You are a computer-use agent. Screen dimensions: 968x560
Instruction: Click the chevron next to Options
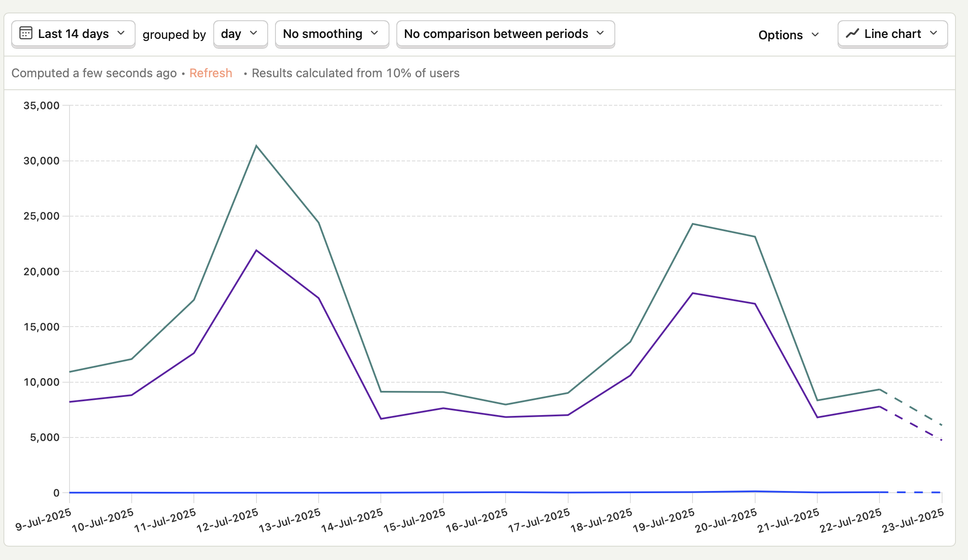coord(815,35)
